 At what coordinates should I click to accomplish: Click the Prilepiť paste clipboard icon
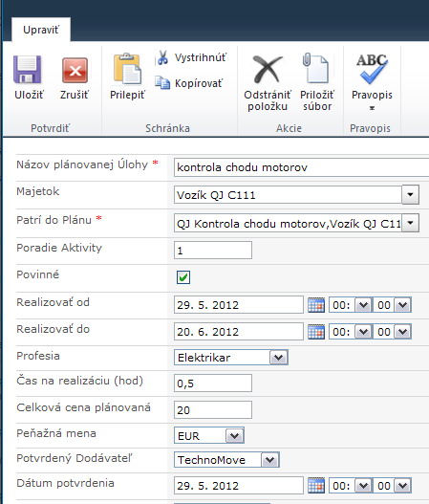pyautogui.click(x=127, y=69)
